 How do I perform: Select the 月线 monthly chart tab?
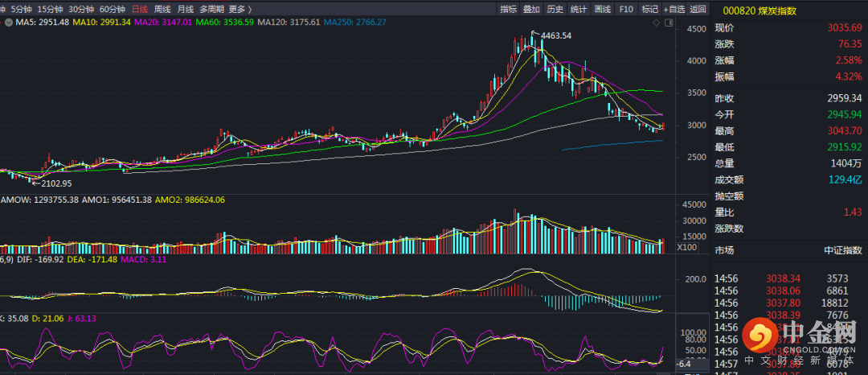pos(185,10)
